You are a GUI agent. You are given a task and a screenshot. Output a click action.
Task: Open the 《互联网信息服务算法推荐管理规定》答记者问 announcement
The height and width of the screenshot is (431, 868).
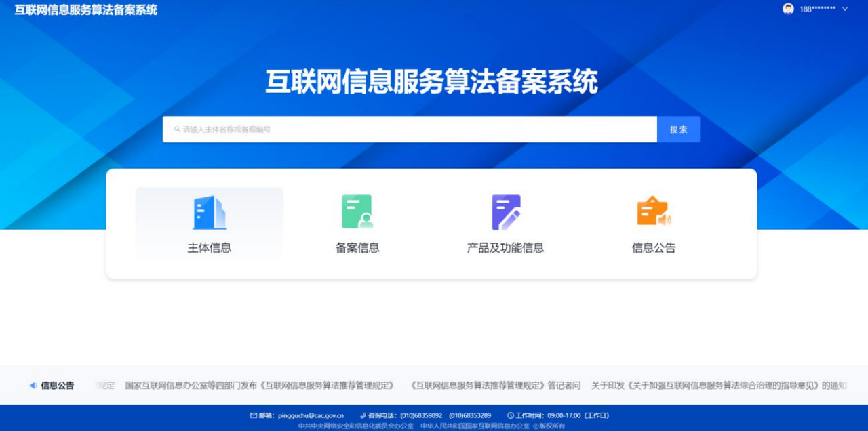tap(496, 386)
